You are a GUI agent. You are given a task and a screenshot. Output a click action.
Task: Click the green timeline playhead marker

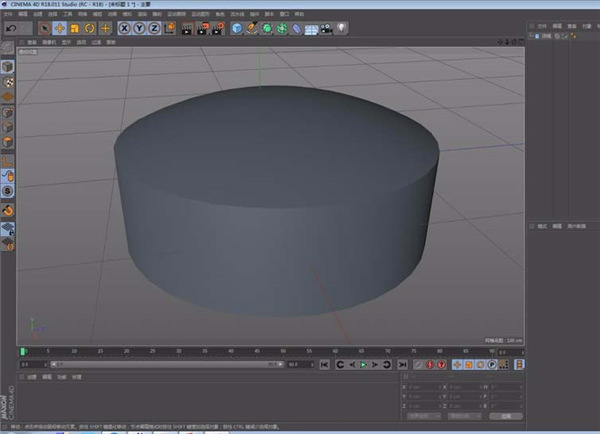(x=23, y=351)
